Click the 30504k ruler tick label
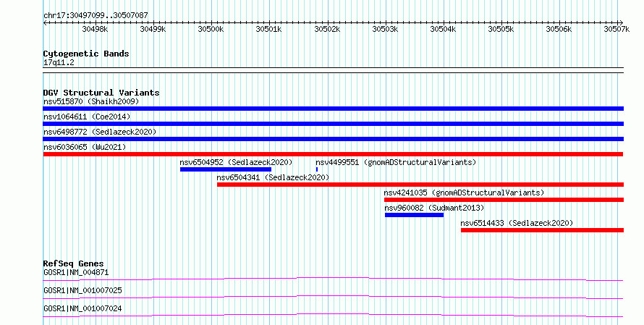This screenshot has height=325, width=644. pyautogui.click(x=443, y=29)
